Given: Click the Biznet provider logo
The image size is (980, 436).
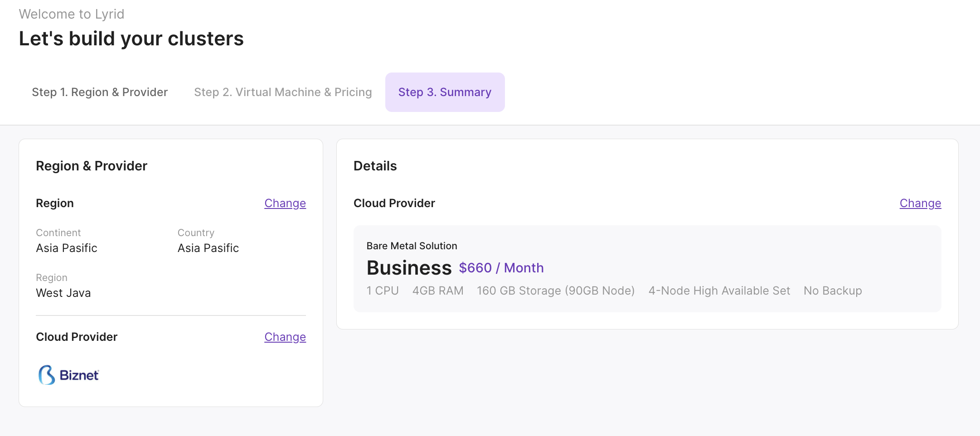Looking at the screenshot, I should (x=68, y=375).
